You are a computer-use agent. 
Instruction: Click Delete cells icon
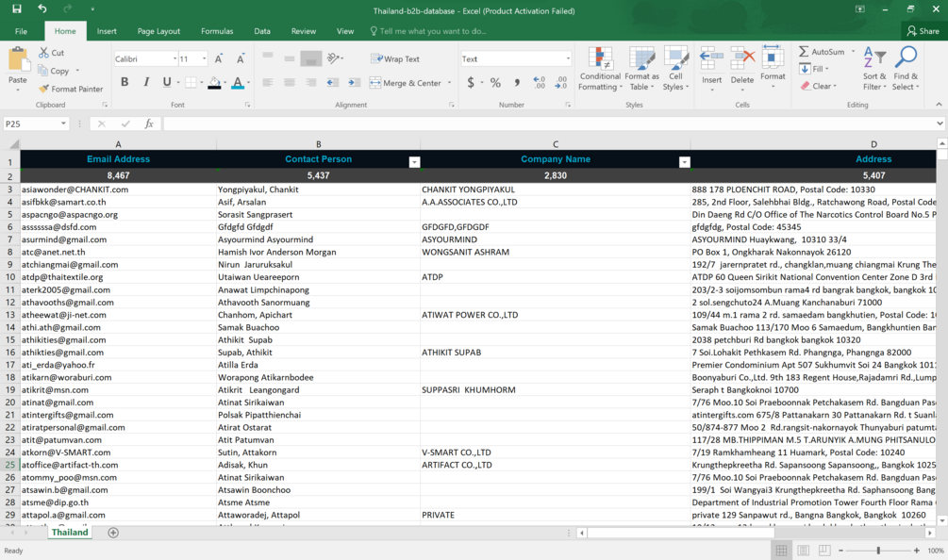pos(742,58)
